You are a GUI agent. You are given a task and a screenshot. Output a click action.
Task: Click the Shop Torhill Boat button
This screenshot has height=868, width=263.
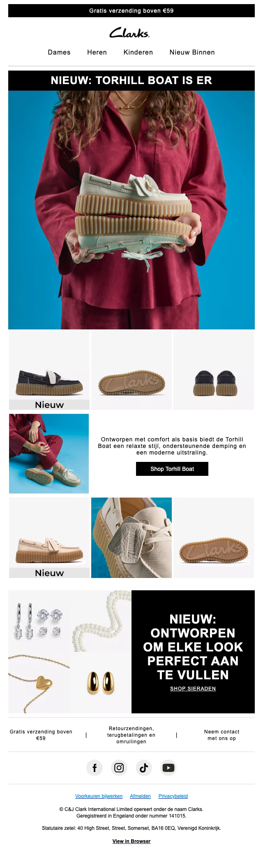pos(172,469)
